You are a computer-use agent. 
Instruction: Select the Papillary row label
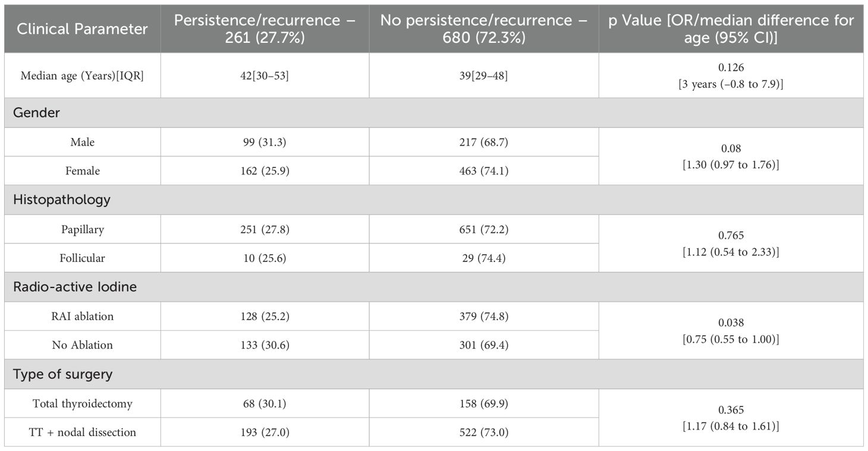pos(82,229)
